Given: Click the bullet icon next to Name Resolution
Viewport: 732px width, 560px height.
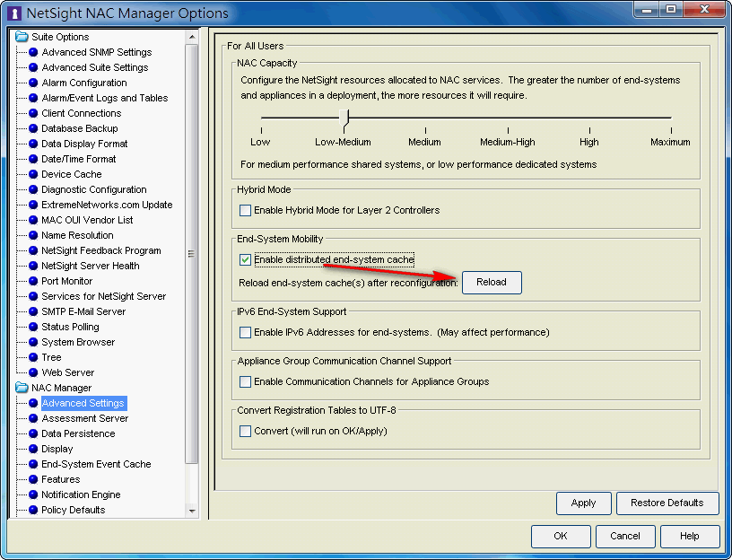Looking at the screenshot, I should [33, 235].
